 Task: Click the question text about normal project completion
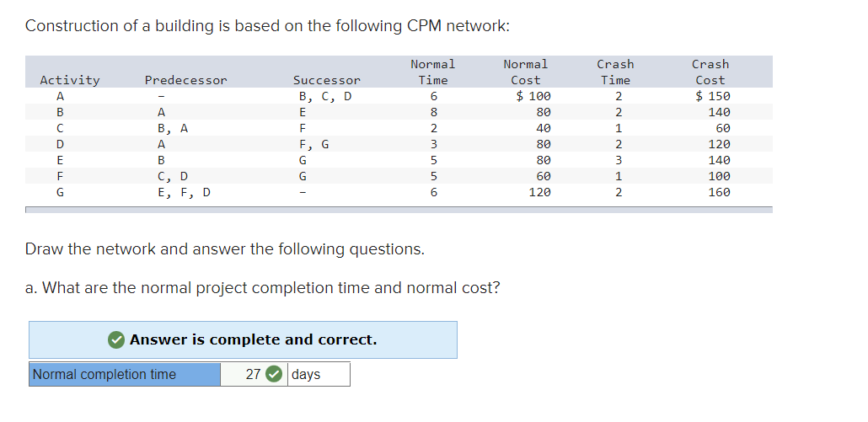[x=262, y=288]
